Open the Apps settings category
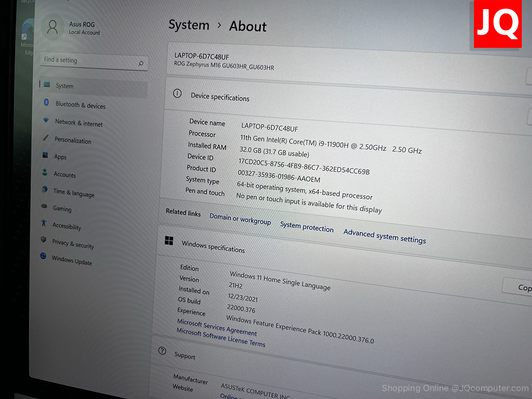 click(x=60, y=156)
